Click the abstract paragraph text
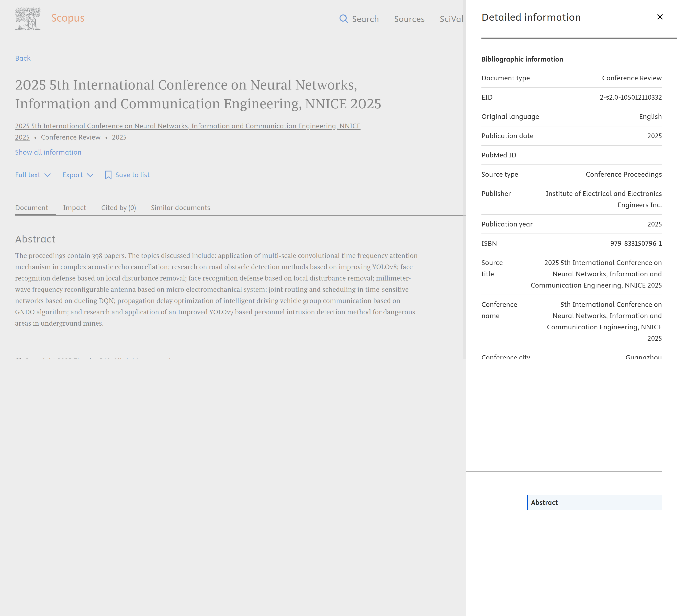This screenshot has width=677, height=616. point(216,289)
